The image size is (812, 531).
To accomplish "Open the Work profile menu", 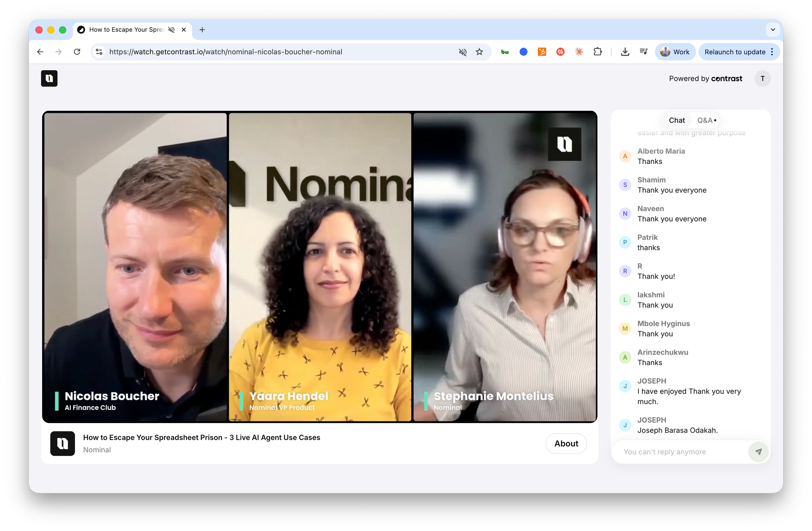I will [675, 52].
